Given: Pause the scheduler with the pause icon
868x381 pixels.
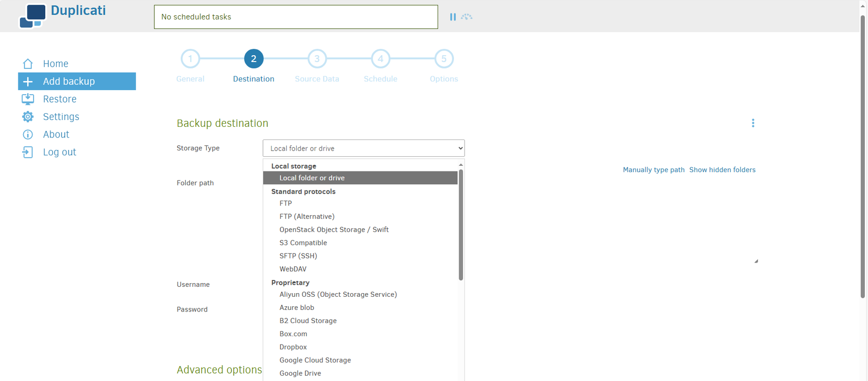Looking at the screenshot, I should 453,17.
